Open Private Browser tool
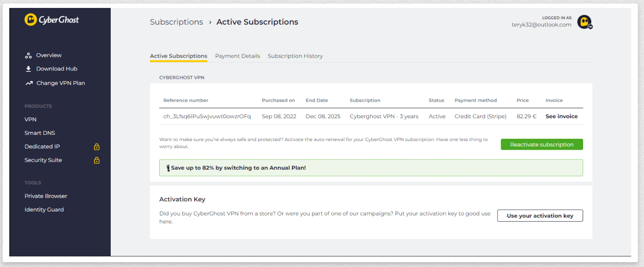Image resolution: width=644 pixels, height=267 pixels. tap(46, 196)
